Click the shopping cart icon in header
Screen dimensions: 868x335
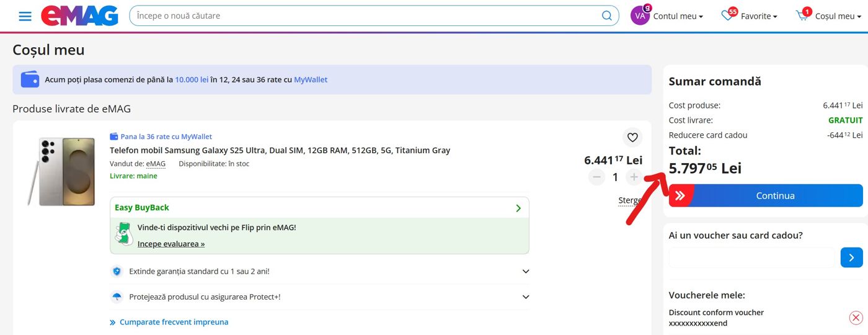tap(803, 16)
